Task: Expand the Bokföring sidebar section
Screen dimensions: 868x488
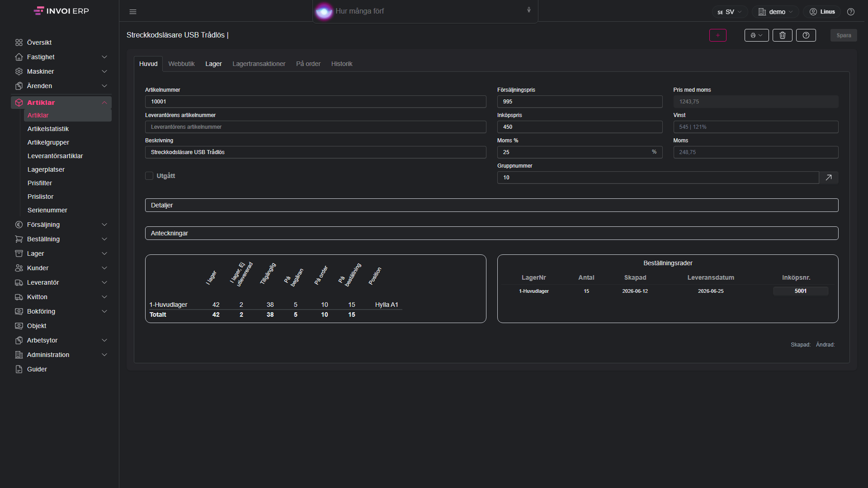Action: click(x=61, y=311)
